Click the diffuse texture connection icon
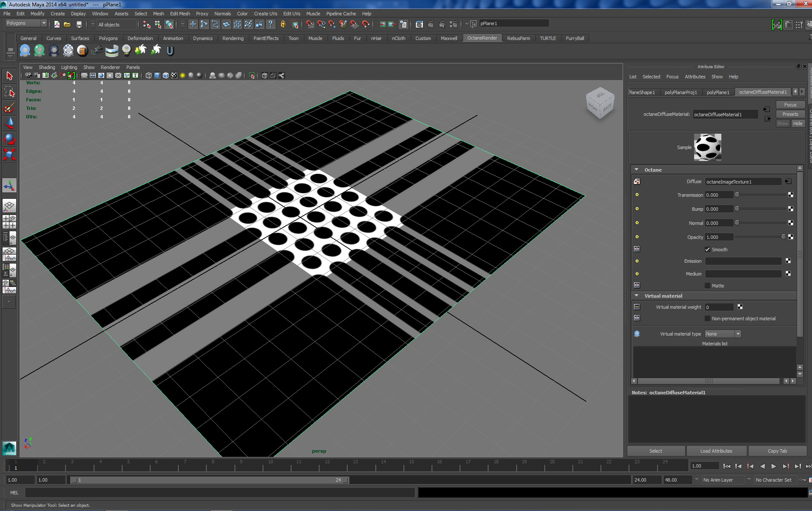 coord(788,181)
